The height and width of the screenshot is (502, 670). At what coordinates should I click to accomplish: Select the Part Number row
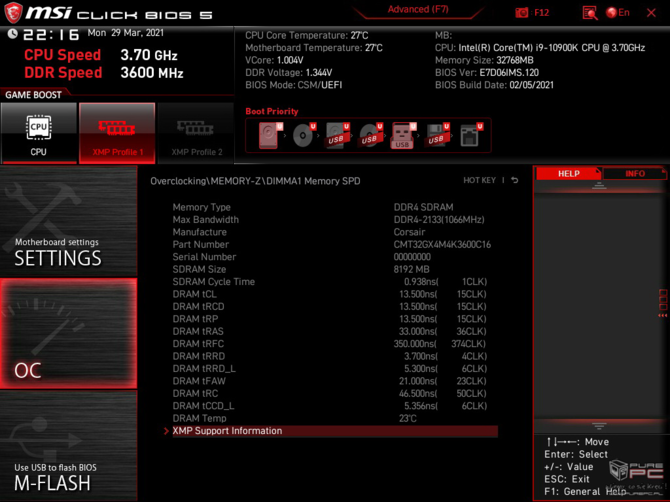pyautogui.click(x=335, y=244)
